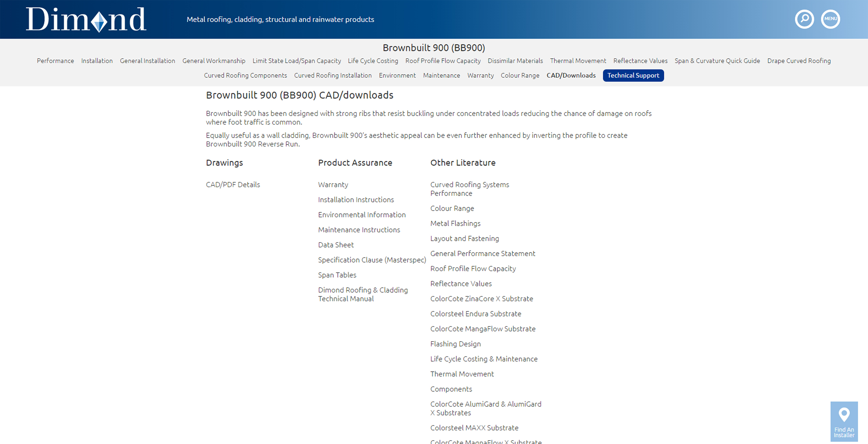868x444 pixels.
Task: Select General Installation in nav
Action: point(147,61)
